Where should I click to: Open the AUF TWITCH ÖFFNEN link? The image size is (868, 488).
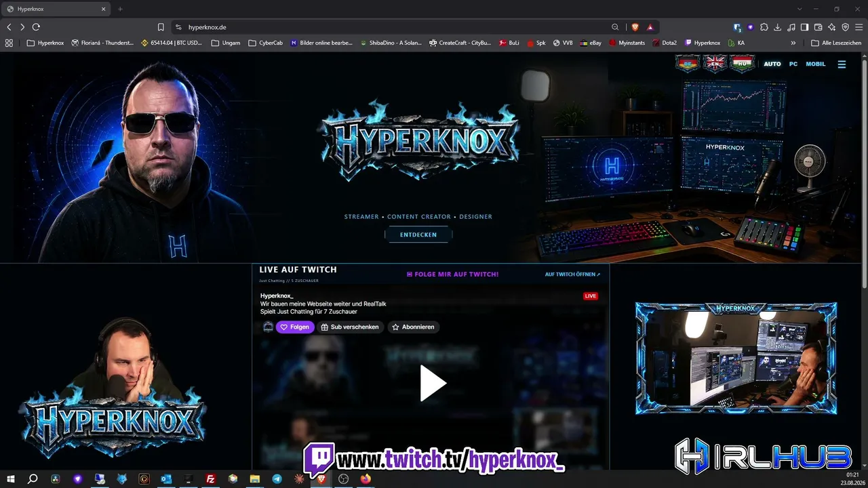(x=573, y=274)
